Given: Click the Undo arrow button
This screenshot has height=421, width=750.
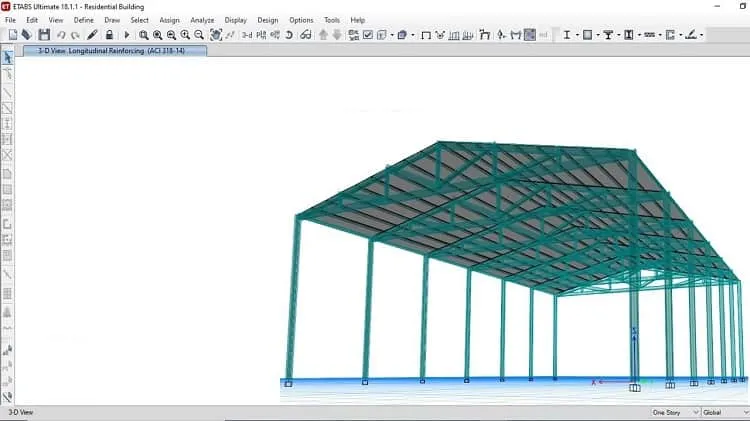Looking at the screenshot, I should (x=61, y=35).
